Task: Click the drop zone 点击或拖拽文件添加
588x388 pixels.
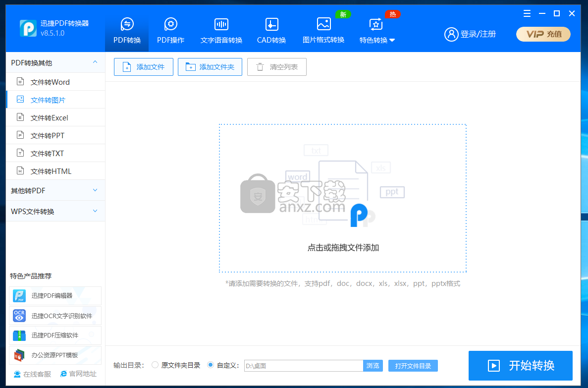Action: click(343, 198)
